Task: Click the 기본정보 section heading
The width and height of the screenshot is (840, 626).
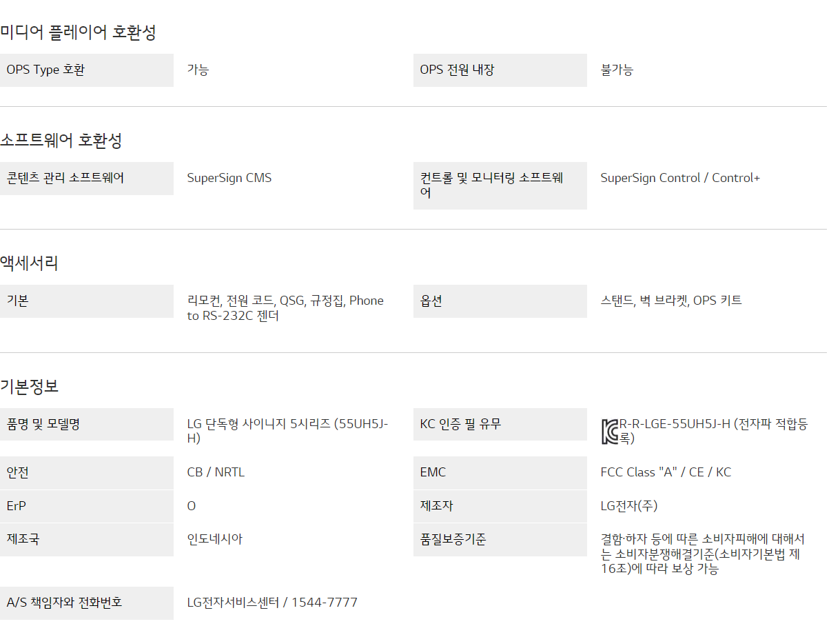Action: pos(30,386)
